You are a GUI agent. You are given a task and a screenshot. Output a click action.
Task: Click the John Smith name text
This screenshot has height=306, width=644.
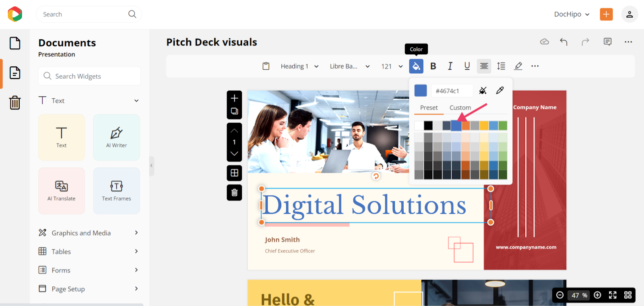click(x=282, y=240)
